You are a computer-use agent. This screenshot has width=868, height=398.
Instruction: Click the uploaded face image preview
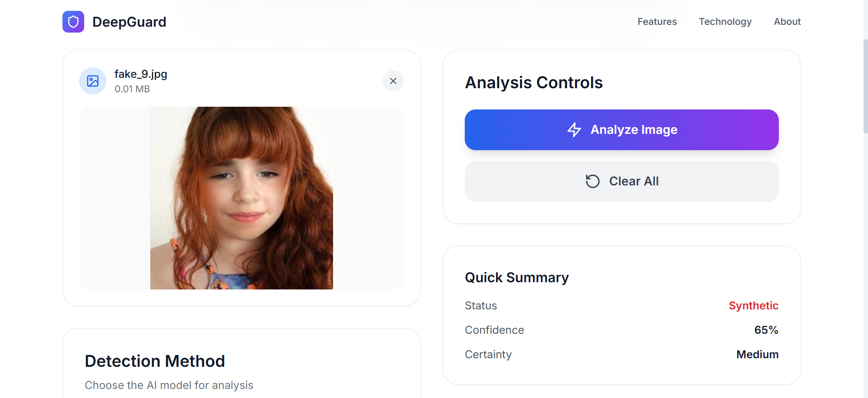pyautogui.click(x=242, y=198)
